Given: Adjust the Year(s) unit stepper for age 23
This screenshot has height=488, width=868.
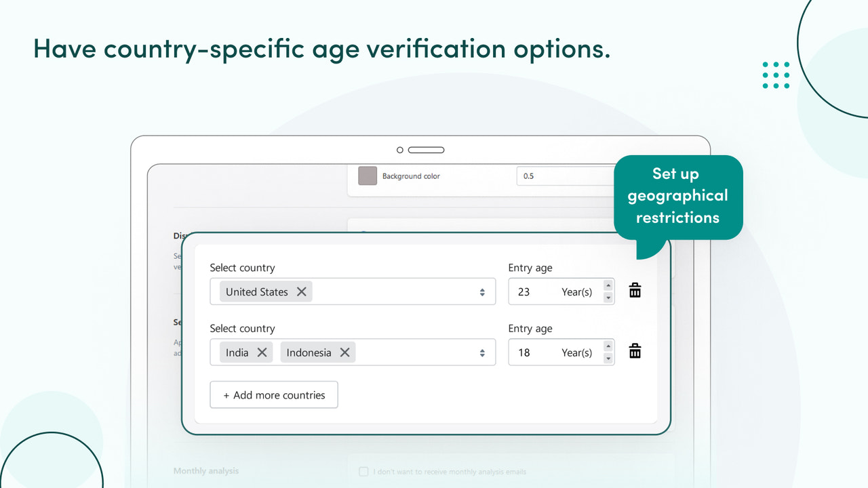Looking at the screenshot, I should 608,291.
